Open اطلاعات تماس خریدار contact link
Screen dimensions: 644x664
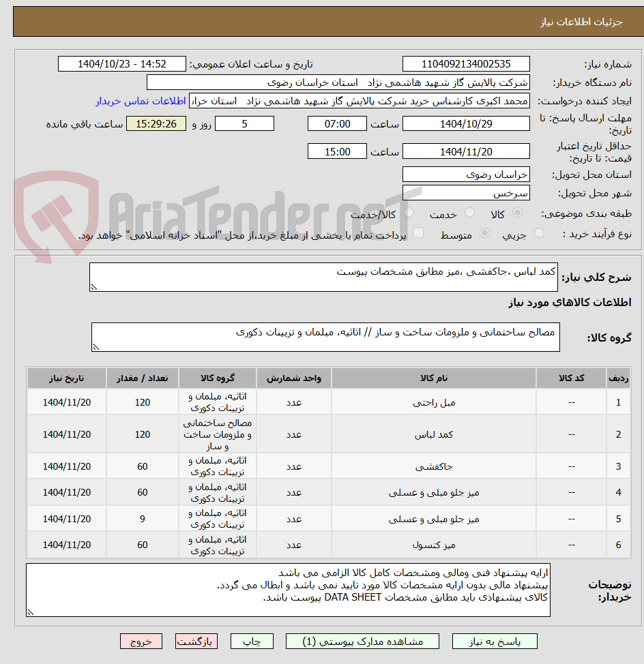point(141,101)
